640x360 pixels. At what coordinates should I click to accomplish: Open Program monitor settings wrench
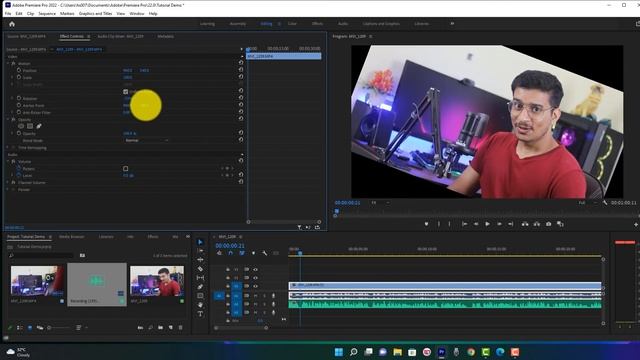605,202
